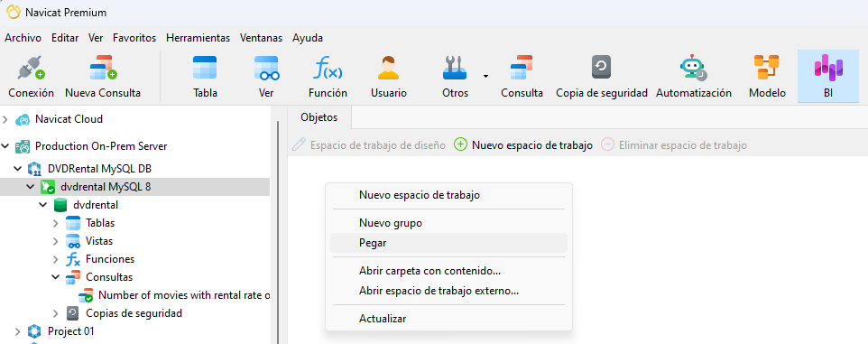Open the Ayuda menu
This screenshot has width=868, height=344.
(308, 38)
